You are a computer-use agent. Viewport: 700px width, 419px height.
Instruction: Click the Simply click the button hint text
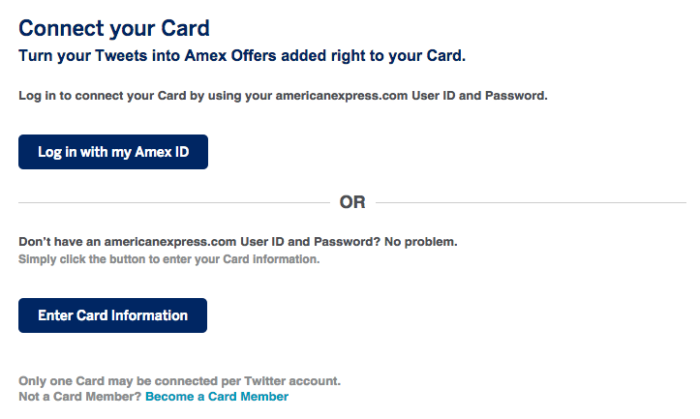point(169,259)
